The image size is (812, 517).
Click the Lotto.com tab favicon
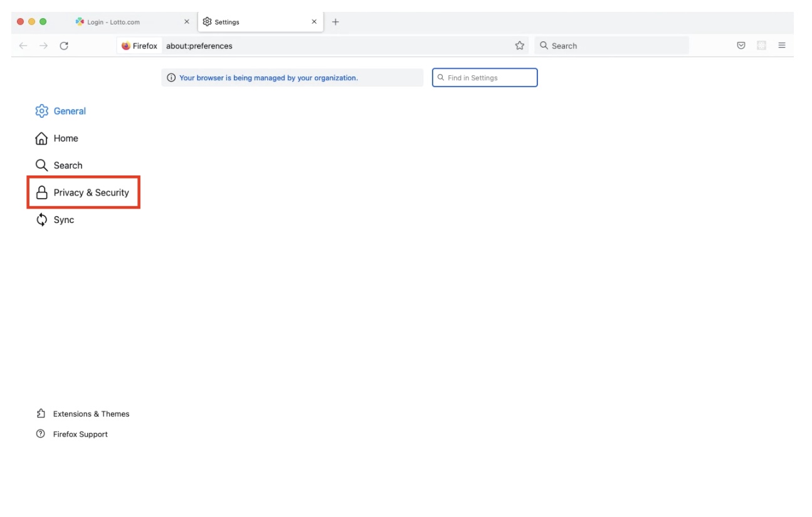80,22
